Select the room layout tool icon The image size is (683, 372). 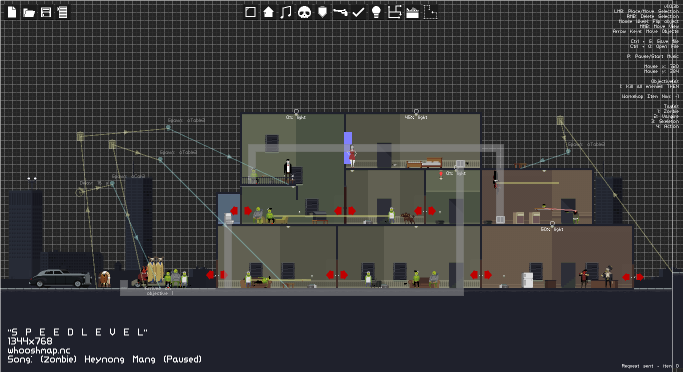pos(394,12)
